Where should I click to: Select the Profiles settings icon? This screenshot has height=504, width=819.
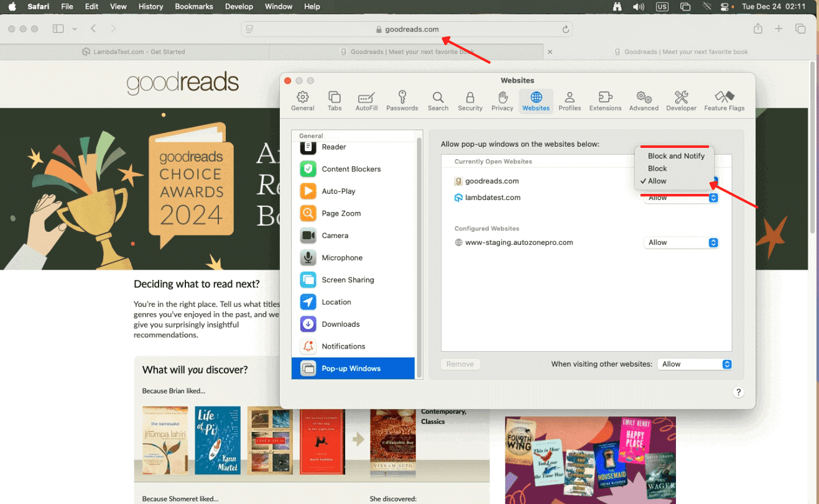569,101
